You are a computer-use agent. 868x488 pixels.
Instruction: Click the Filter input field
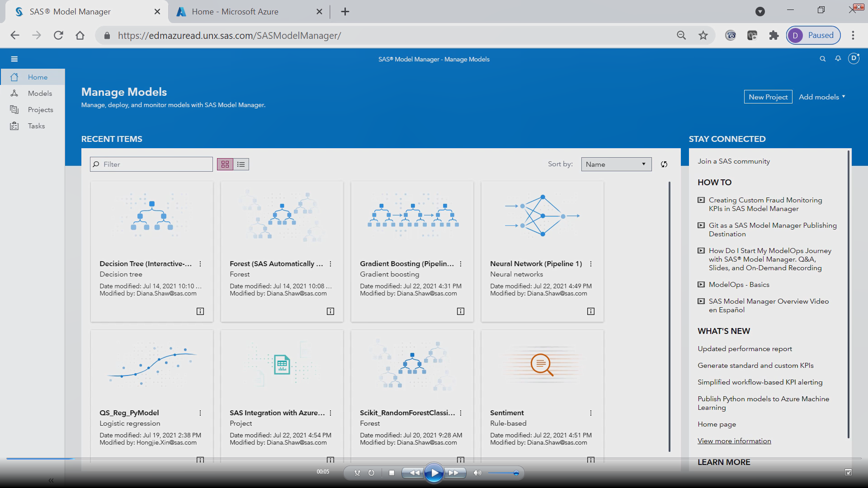click(151, 164)
